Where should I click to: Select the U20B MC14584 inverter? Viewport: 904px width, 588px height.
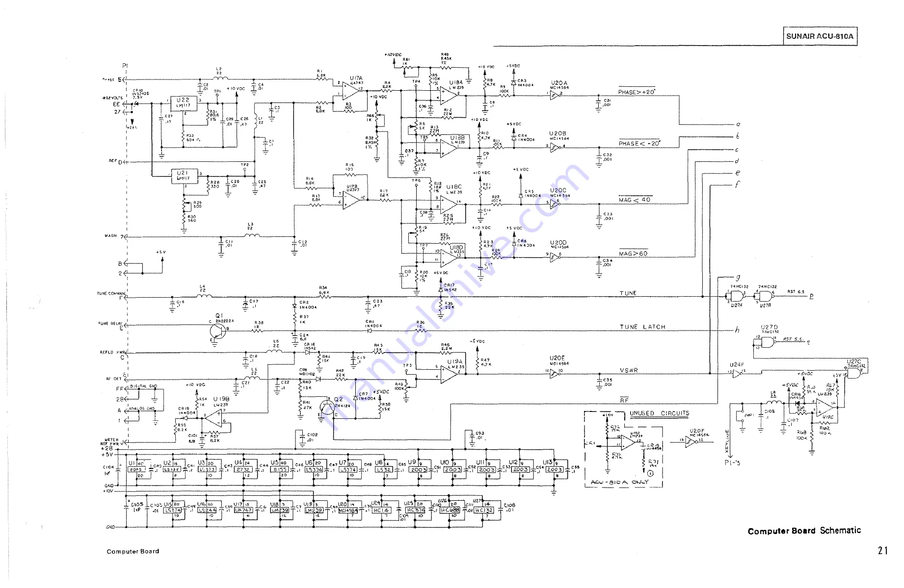pyautogui.click(x=555, y=147)
